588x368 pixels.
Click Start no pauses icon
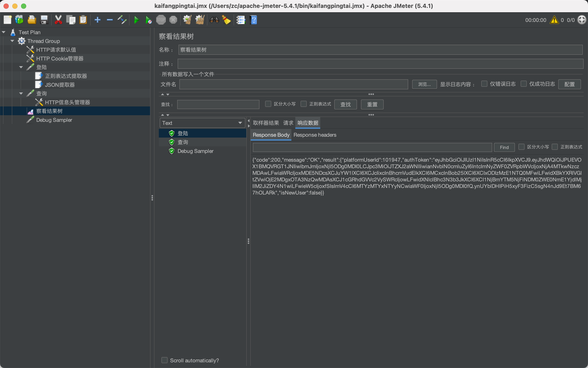pos(149,20)
